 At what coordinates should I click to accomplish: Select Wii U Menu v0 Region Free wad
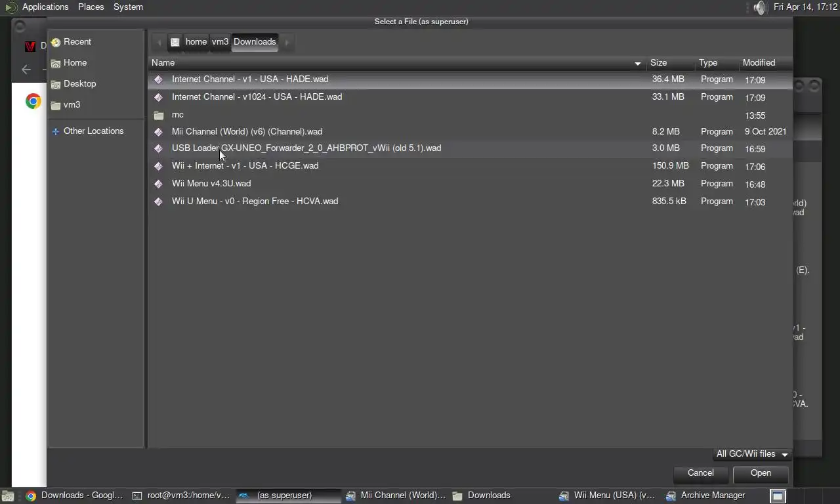click(x=470, y=201)
